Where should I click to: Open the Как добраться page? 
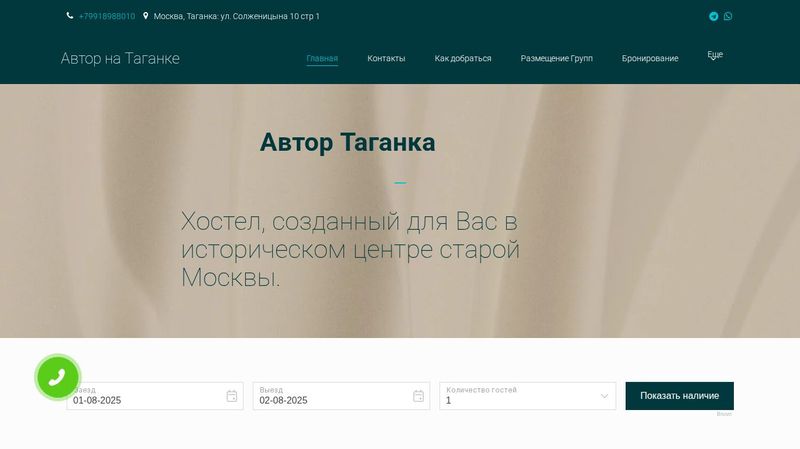click(463, 58)
